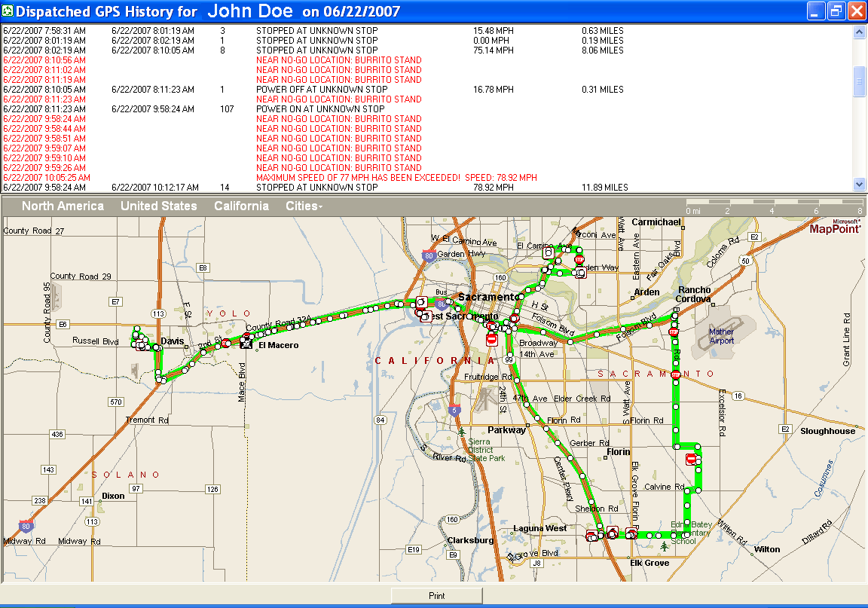Select the no-entry marker west of Broadway
Viewport: 868px width, 608px height.
click(x=491, y=340)
